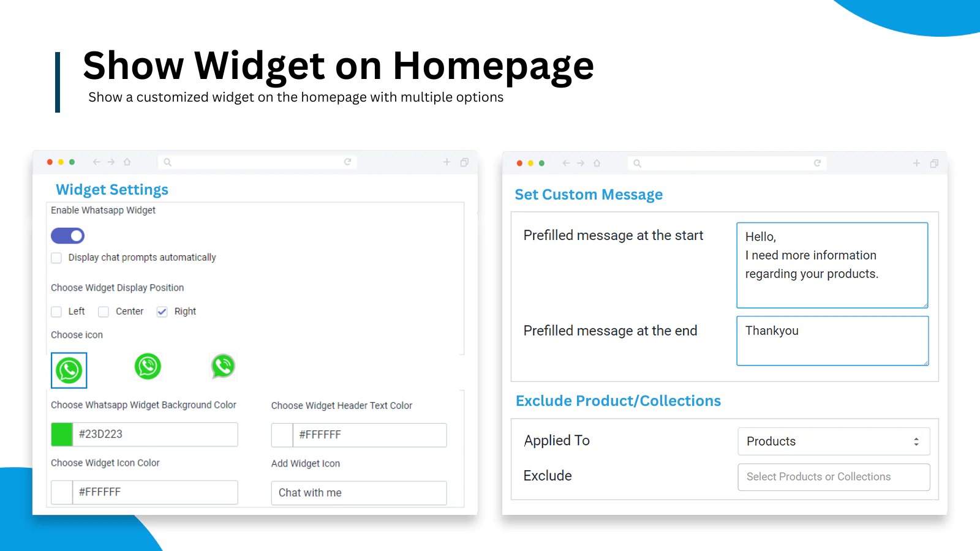Click home icon in left browser mockup
The image size is (980, 551).
point(127,162)
